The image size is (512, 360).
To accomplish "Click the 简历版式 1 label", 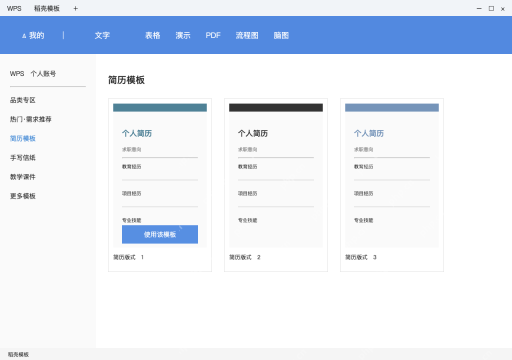I will tap(128, 257).
